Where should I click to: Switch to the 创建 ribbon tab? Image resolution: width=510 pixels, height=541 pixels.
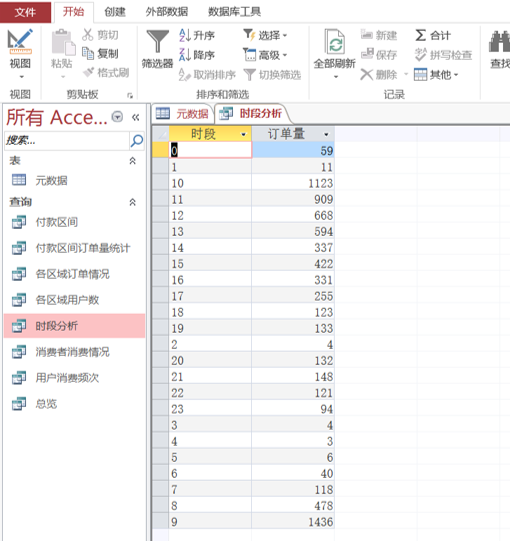pos(115,12)
